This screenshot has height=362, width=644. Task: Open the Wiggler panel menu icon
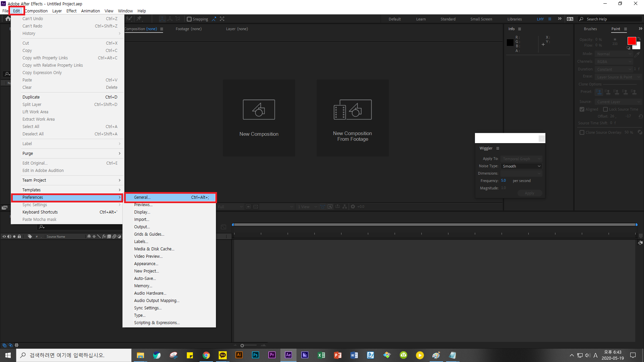pyautogui.click(x=498, y=148)
